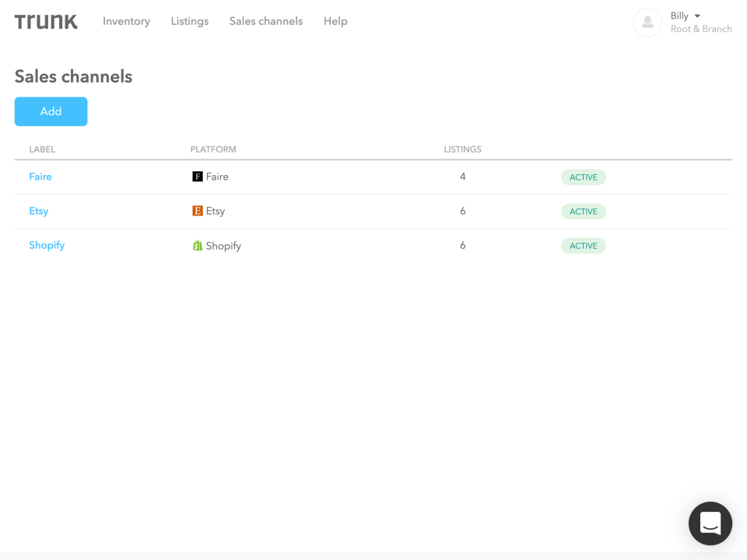
Task: Expand the Billy account dropdown arrow
Action: [697, 16]
